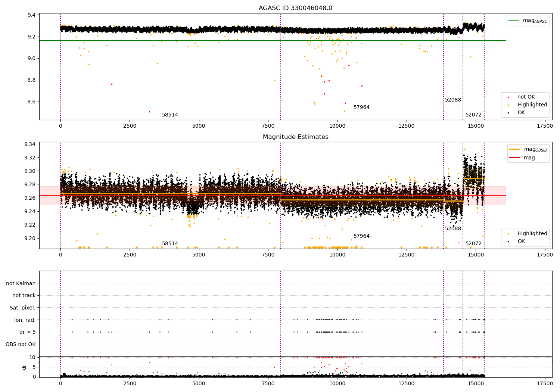Click obsid label 52088 in the AGASC plot
This screenshot has height=392, width=560.
point(453,100)
